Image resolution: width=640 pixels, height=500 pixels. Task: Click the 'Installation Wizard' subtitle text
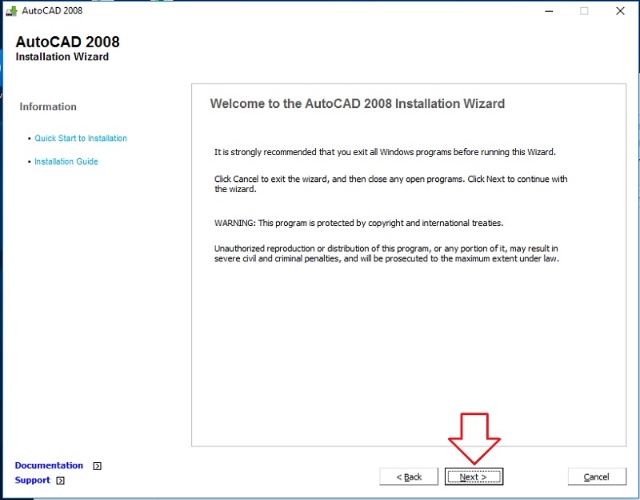(x=62, y=57)
